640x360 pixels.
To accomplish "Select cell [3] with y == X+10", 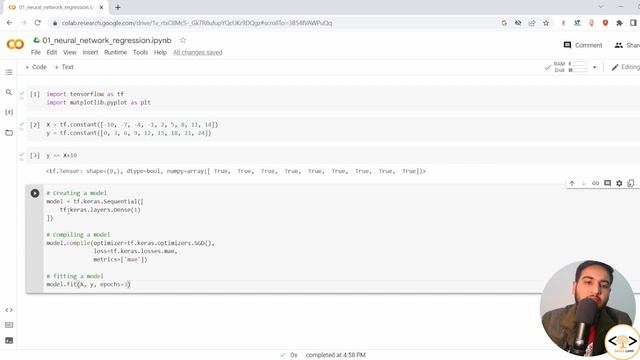I will [333, 156].
